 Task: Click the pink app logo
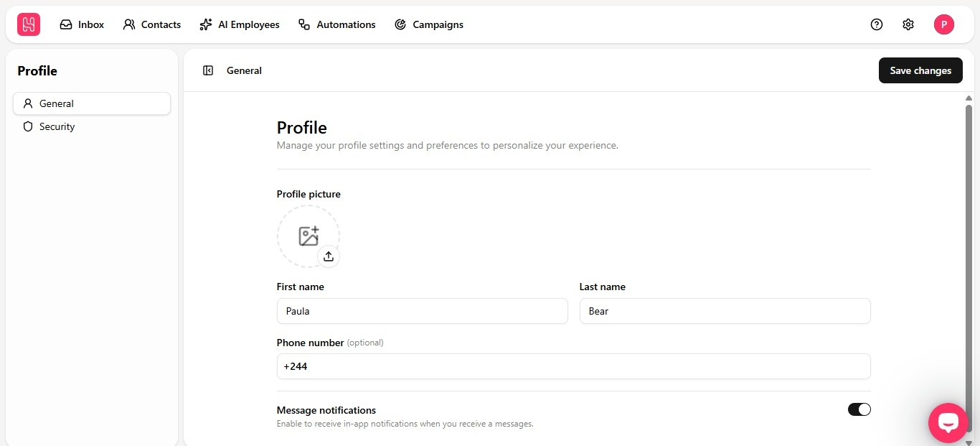(29, 24)
